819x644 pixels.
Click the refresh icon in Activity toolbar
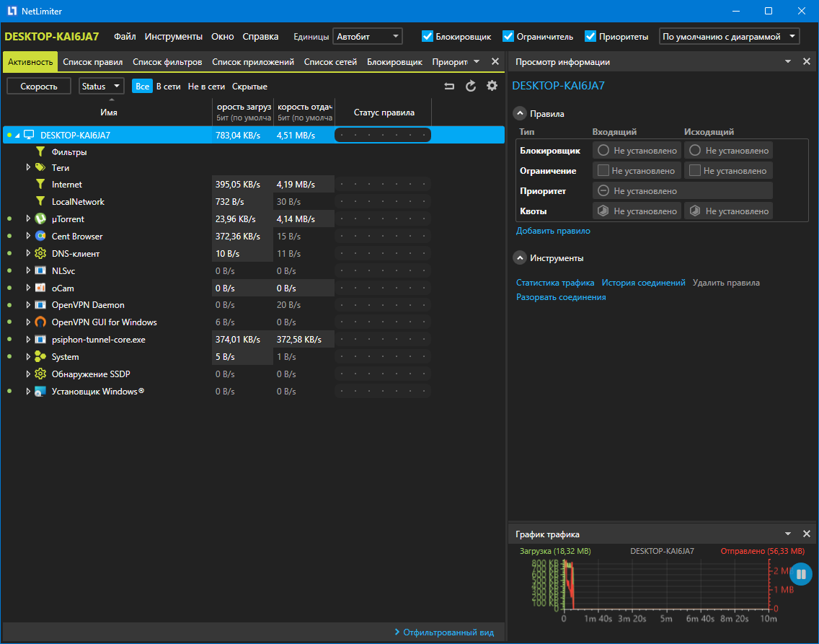471,86
